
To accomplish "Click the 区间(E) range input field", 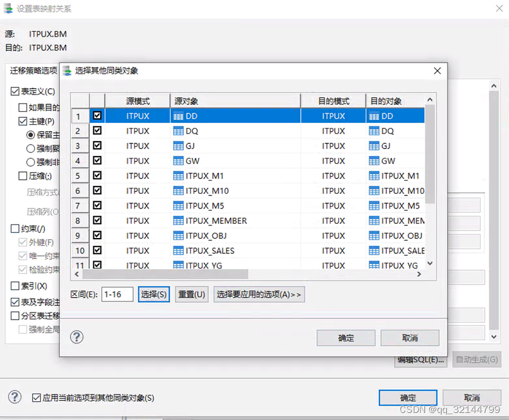I will 117,295.
